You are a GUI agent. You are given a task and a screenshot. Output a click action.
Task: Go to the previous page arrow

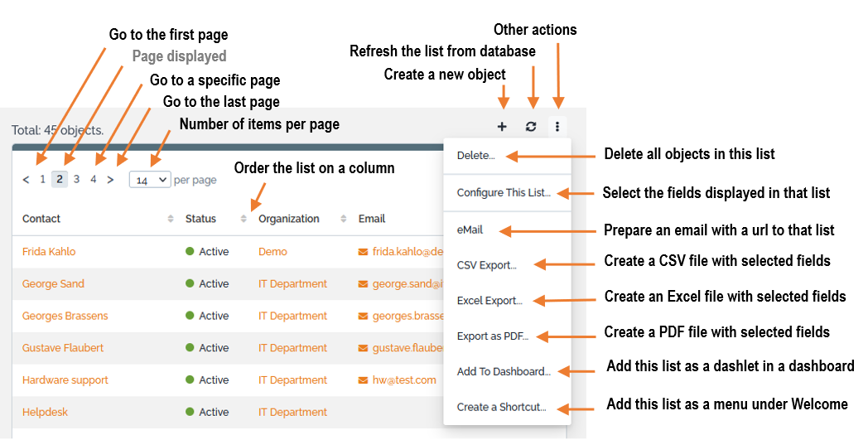coord(26,179)
